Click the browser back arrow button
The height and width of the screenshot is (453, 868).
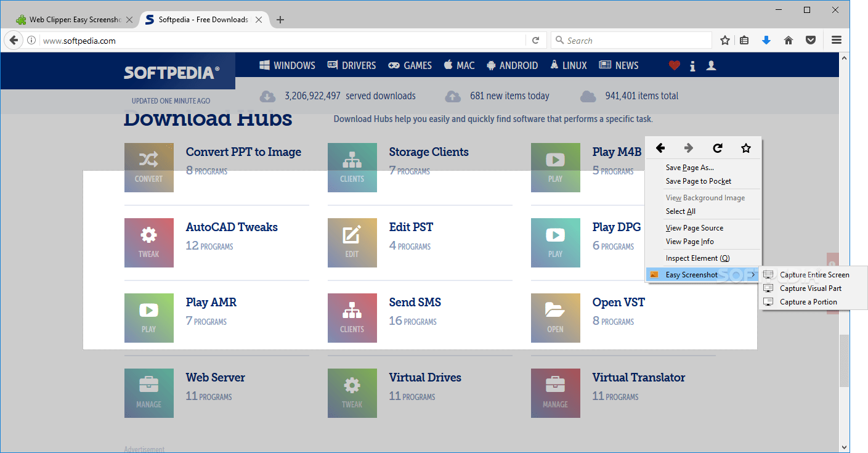tap(14, 41)
